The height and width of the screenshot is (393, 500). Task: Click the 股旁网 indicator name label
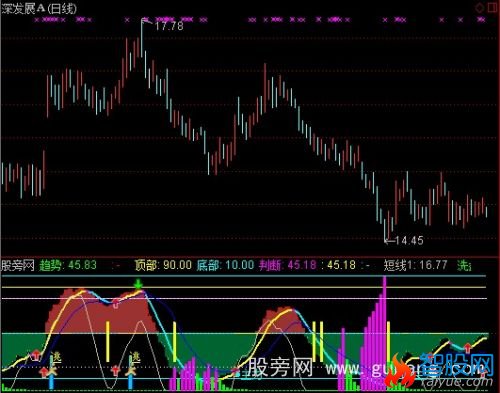pyautogui.click(x=18, y=265)
